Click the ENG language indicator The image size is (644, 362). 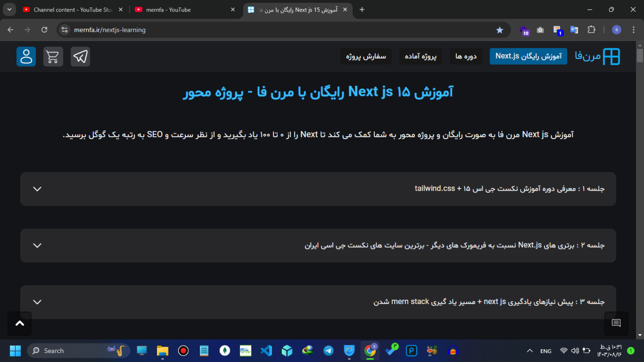546,351
